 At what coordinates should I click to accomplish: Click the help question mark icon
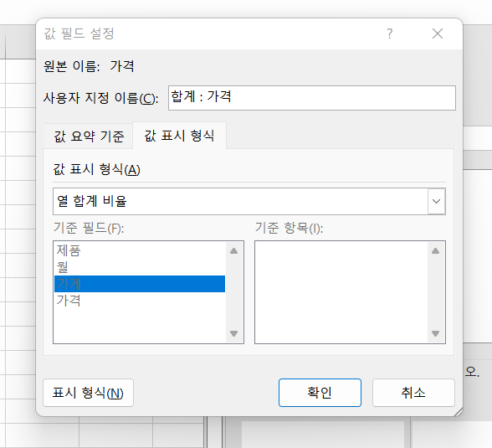[389, 33]
